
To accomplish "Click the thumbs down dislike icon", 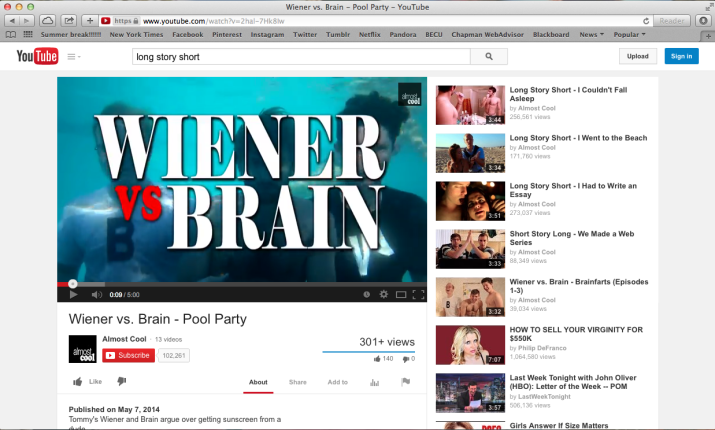I will click(121, 381).
